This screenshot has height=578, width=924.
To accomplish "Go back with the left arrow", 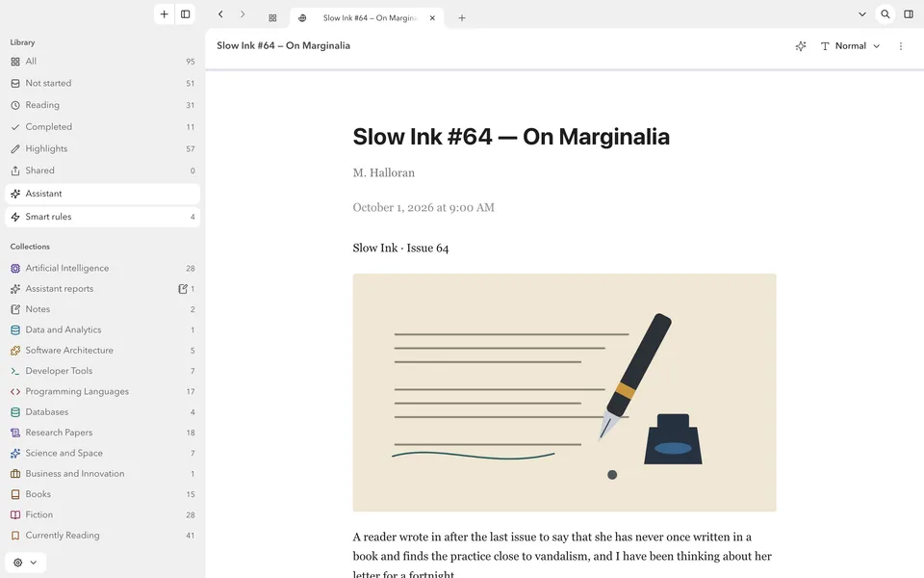I will (x=220, y=14).
